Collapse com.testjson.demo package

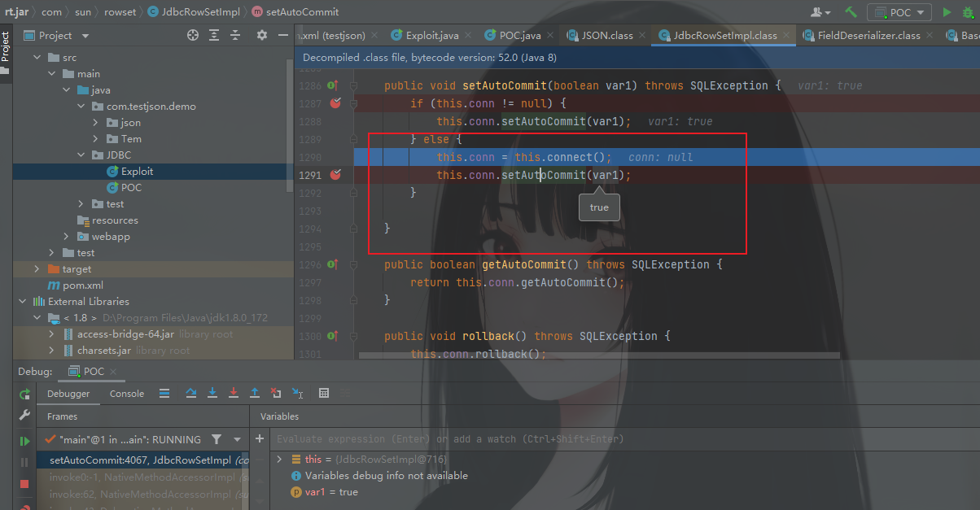81,107
